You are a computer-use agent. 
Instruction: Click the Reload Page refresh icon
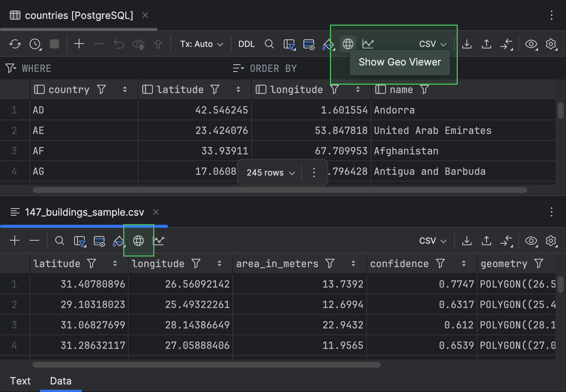coord(15,44)
